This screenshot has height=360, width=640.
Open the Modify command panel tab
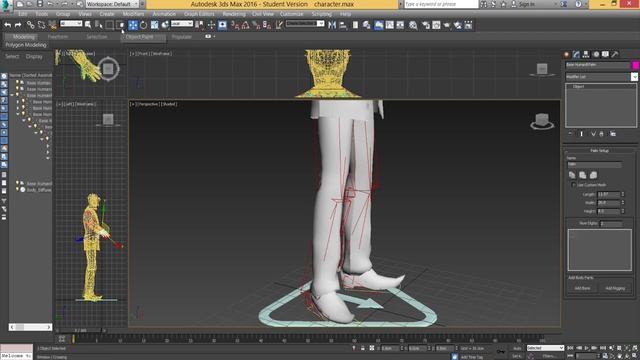point(576,54)
